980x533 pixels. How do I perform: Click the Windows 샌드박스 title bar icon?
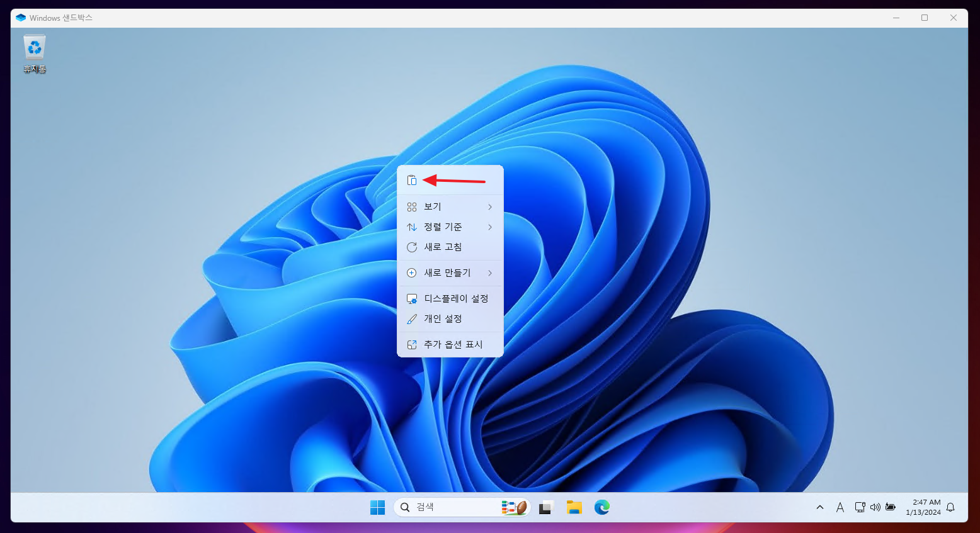coord(21,18)
